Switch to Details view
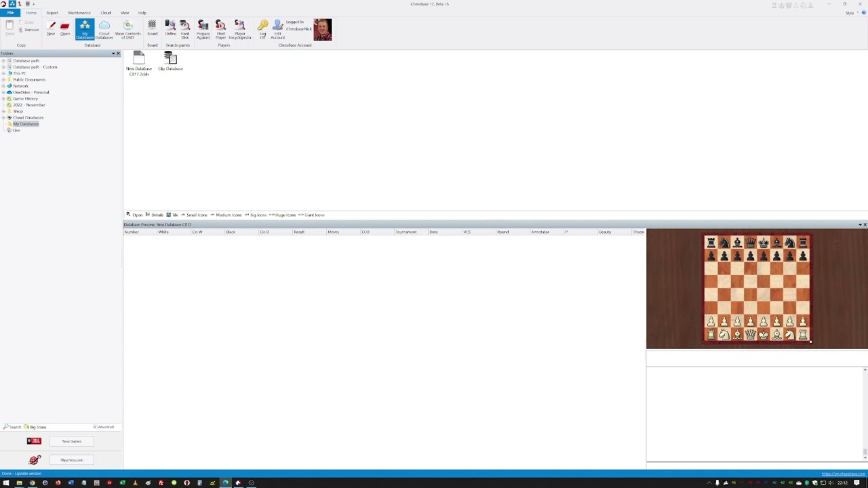The height and width of the screenshot is (488, 868). click(154, 215)
